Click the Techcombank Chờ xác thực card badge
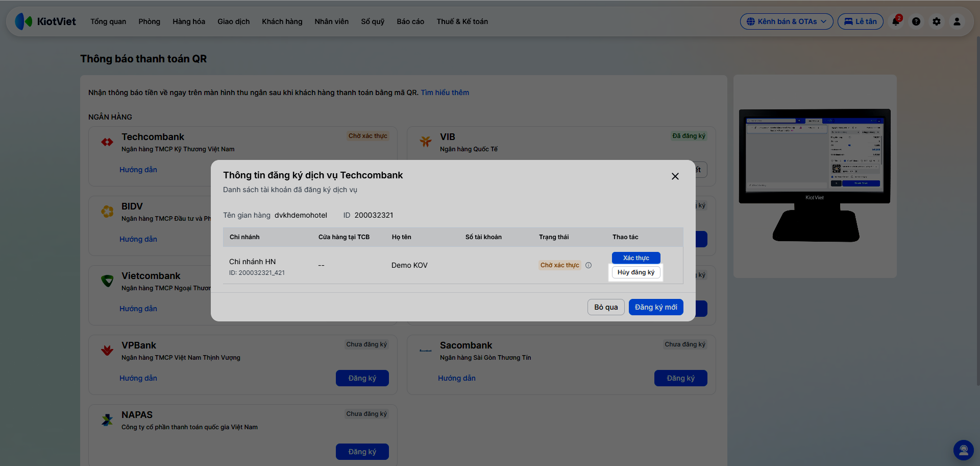This screenshot has width=980, height=466. 368,136
